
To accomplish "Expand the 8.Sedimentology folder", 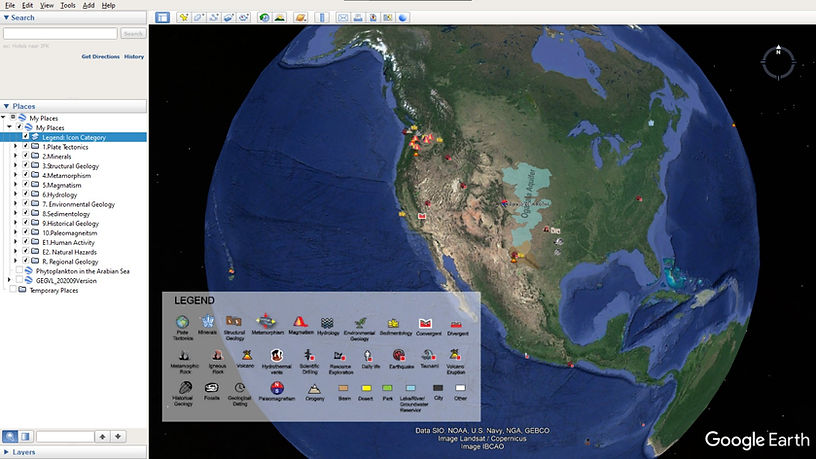I will (x=16, y=213).
